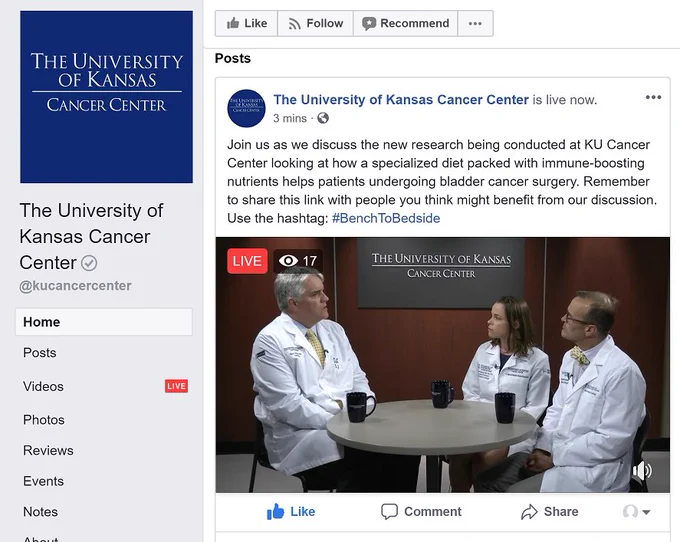Toggle the video sound speaker icon
Image resolution: width=680 pixels, height=542 pixels.
tap(642, 470)
